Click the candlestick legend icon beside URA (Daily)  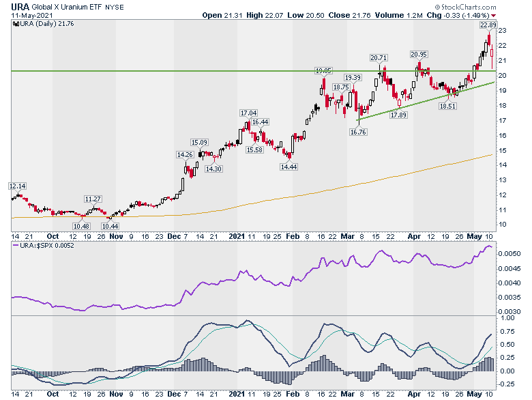click(x=16, y=23)
